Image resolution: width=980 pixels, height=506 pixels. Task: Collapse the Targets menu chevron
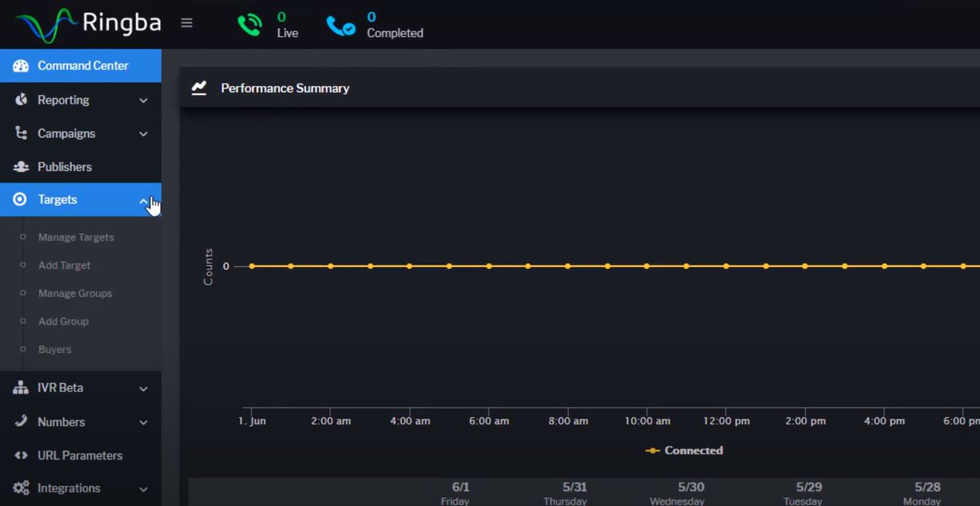click(x=143, y=200)
